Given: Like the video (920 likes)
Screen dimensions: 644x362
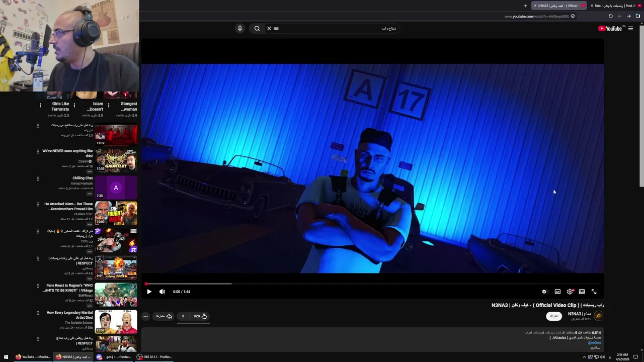Looking at the screenshot, I should tap(200, 316).
